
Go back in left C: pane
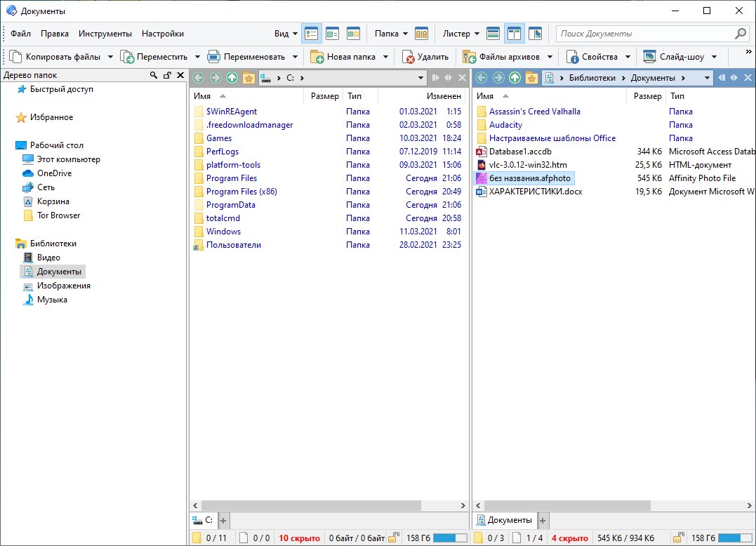pos(199,78)
